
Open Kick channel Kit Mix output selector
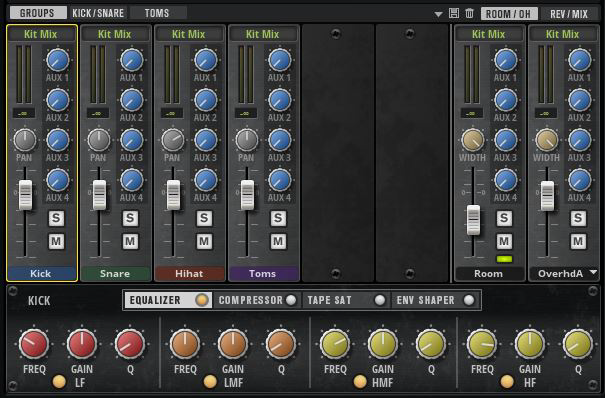pyautogui.click(x=41, y=34)
